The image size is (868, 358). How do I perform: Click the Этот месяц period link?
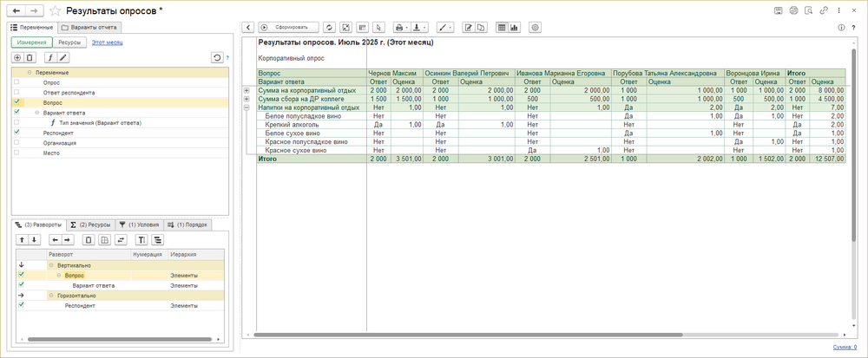tap(109, 42)
